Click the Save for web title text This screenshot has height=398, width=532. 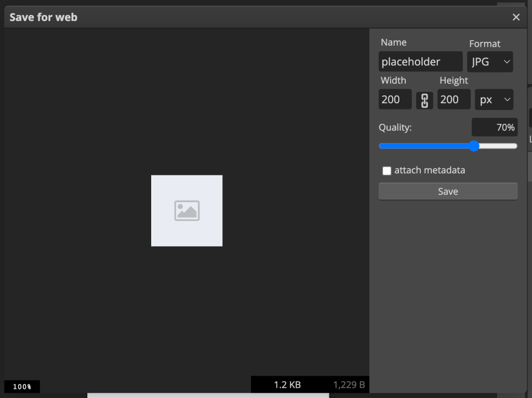[x=43, y=17]
